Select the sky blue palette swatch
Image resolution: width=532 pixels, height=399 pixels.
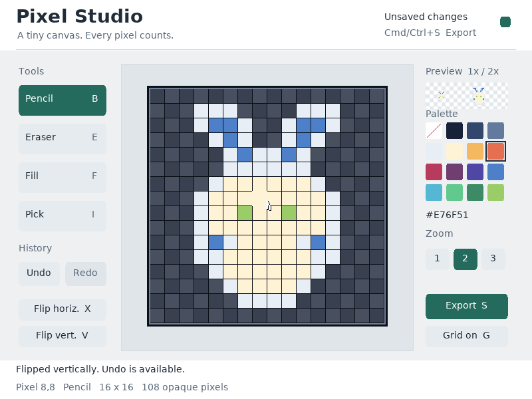434,193
